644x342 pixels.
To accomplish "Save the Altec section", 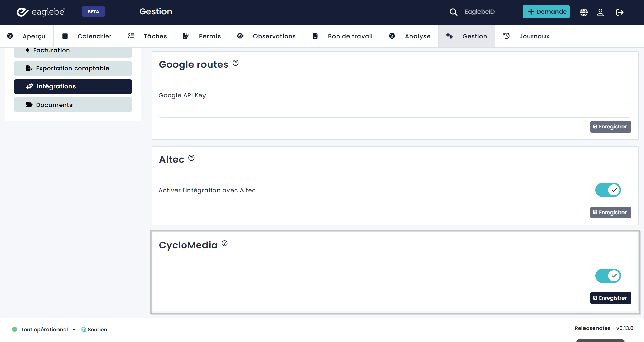I will pyautogui.click(x=610, y=213).
